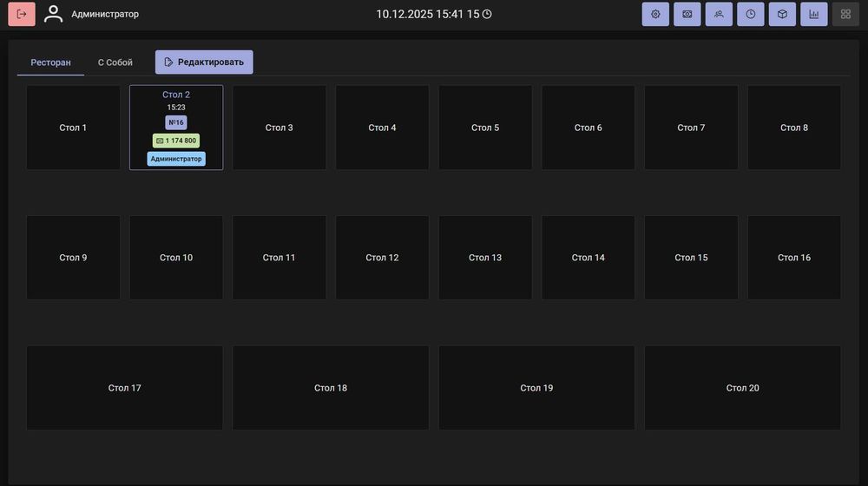Screen dimensions: 868x486
Task: Click the grid layout icon button
Action: click(x=845, y=14)
